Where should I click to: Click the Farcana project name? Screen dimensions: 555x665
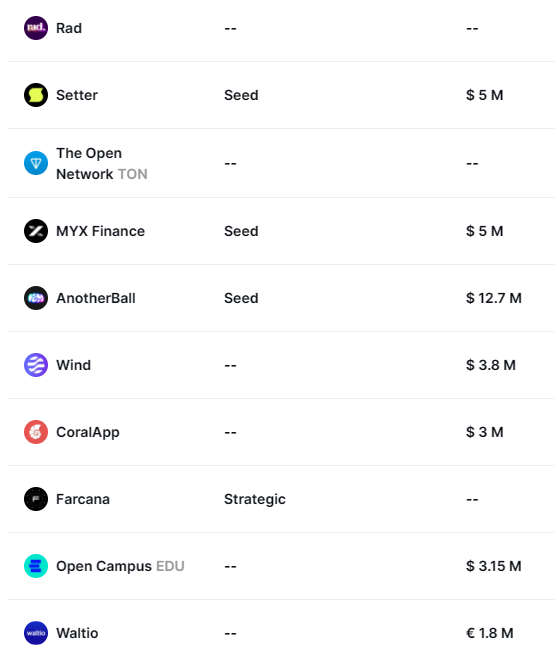tap(83, 499)
